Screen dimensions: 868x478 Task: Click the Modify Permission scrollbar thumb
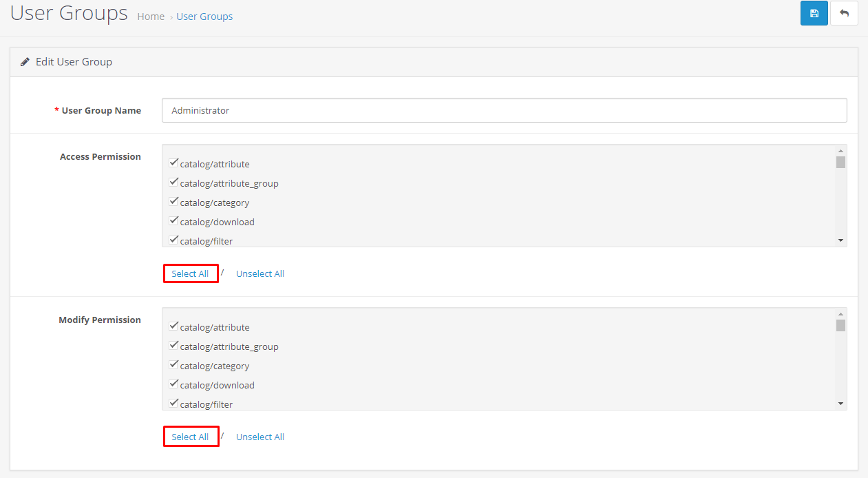[840, 325]
